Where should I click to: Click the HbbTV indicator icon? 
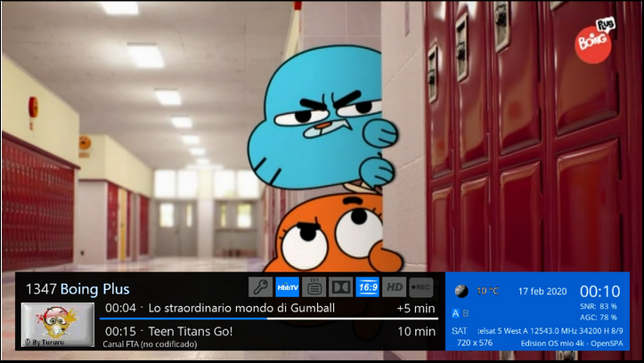[288, 286]
